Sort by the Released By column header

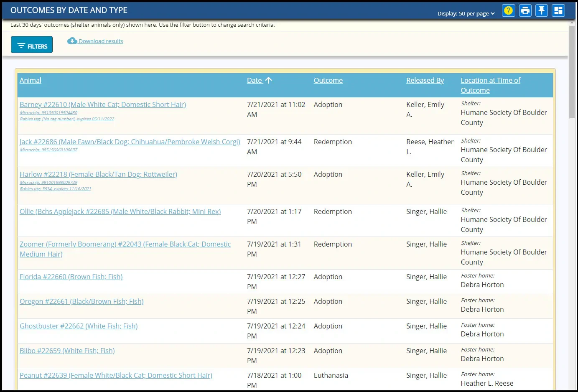point(425,80)
